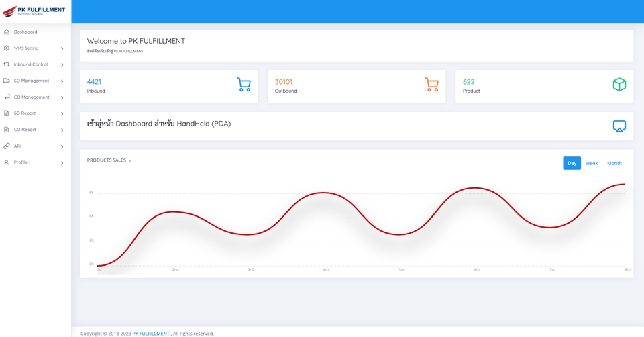
Task: Click the Dashboard home icon
Action: [7, 32]
